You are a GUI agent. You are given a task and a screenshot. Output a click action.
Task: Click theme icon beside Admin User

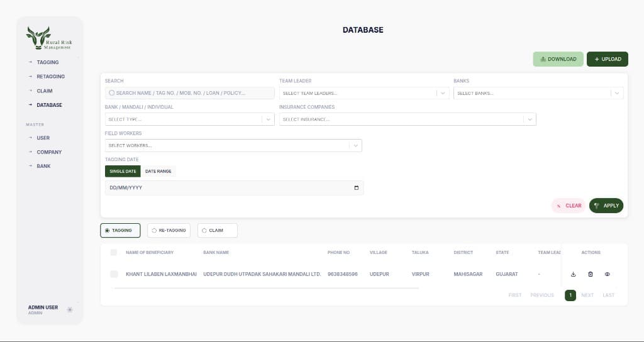pyautogui.click(x=70, y=309)
